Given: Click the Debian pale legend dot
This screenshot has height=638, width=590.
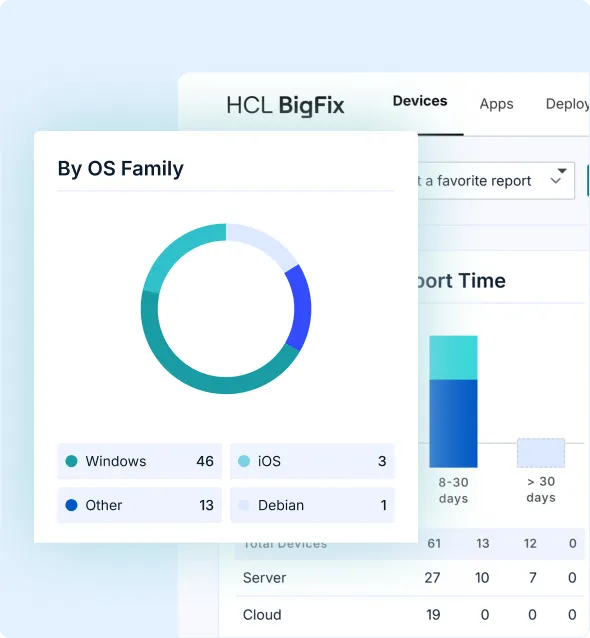Looking at the screenshot, I should (244, 505).
